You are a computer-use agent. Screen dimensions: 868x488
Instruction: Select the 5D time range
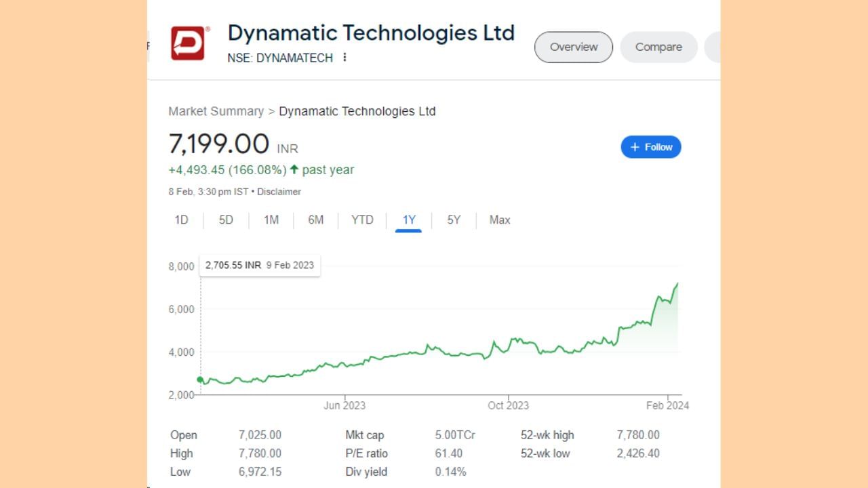tap(226, 220)
